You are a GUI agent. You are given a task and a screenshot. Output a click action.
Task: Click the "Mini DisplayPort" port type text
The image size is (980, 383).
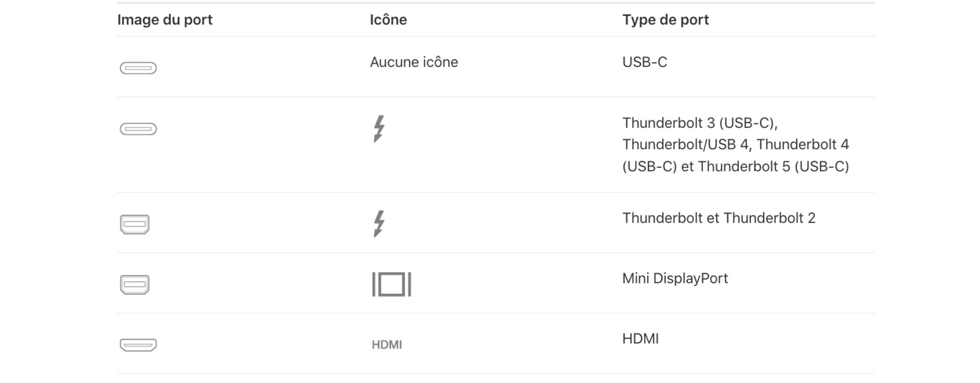(675, 279)
